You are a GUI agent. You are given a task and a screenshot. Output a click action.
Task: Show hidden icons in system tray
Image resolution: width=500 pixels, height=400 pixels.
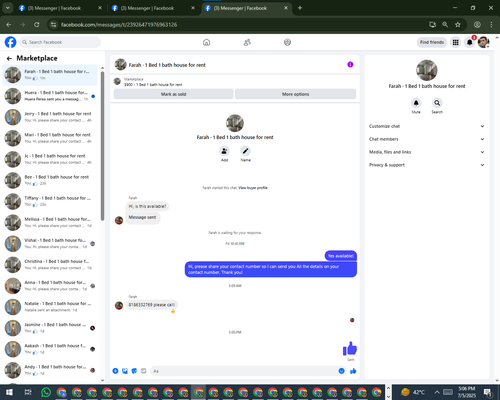point(437,392)
